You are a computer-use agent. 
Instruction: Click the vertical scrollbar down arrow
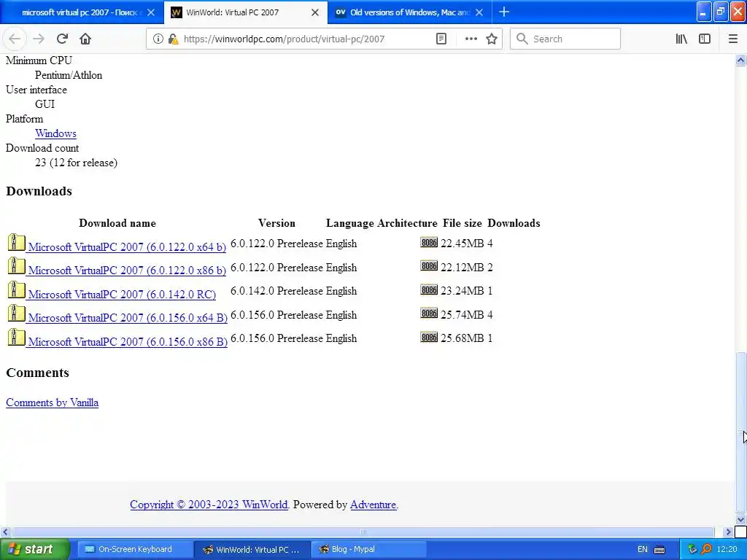[x=740, y=519]
